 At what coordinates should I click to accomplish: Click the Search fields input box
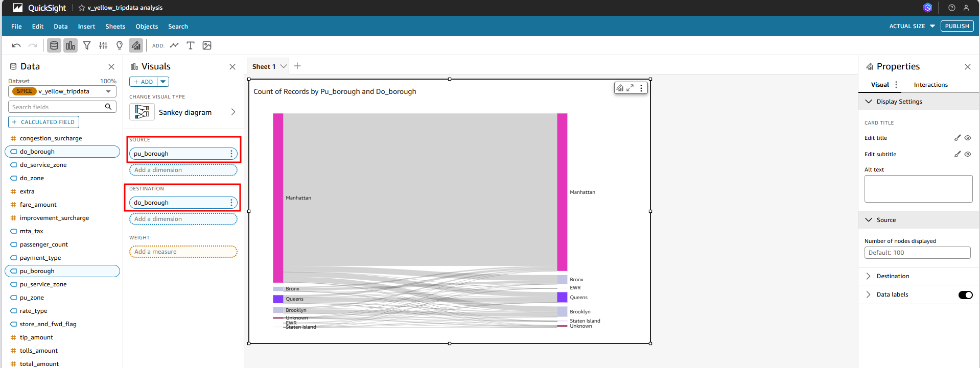coord(56,107)
